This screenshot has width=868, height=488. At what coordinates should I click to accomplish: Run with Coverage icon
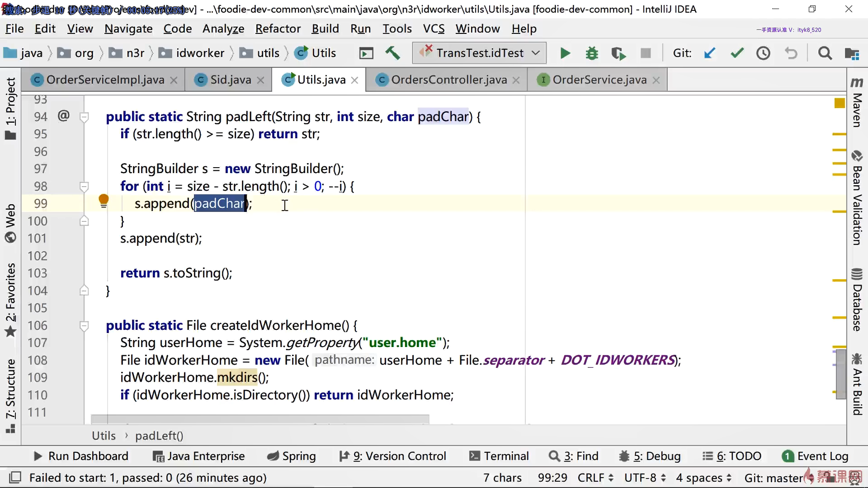(x=618, y=53)
